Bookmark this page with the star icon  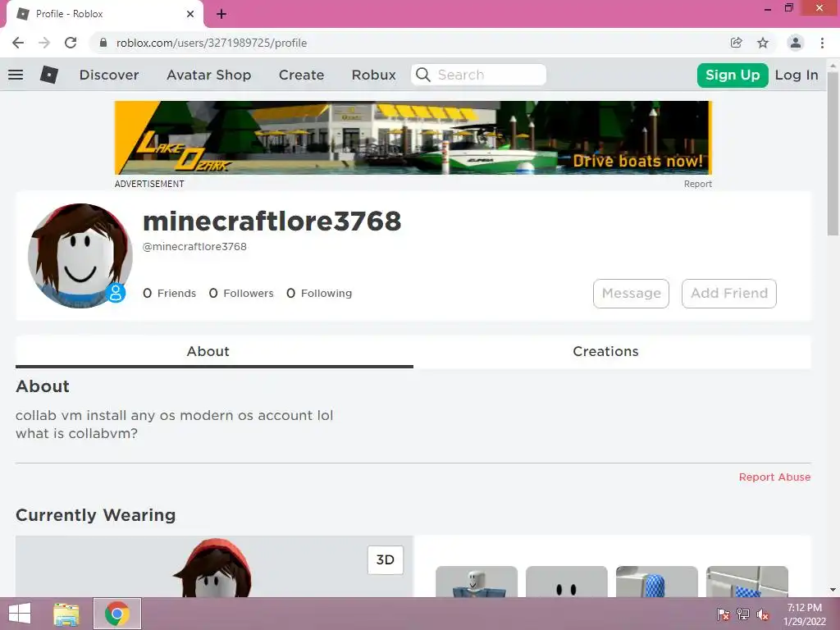tap(763, 43)
